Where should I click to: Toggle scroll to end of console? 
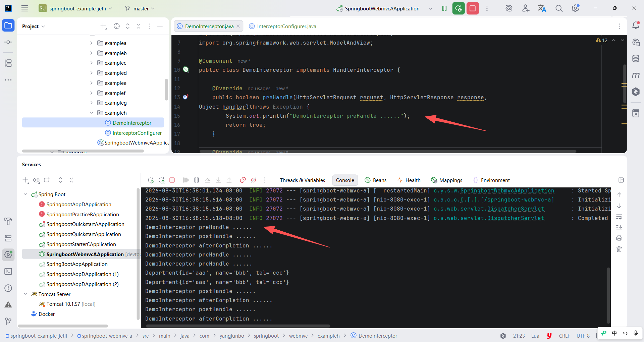point(619,227)
